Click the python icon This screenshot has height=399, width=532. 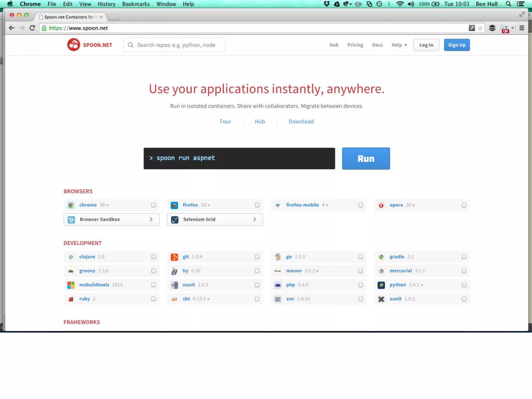pos(381,285)
